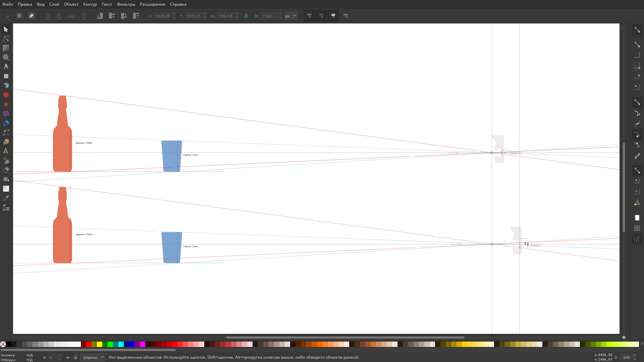The image size is (644, 362).
Task: Select the Eraser tool
Action: coord(6,170)
